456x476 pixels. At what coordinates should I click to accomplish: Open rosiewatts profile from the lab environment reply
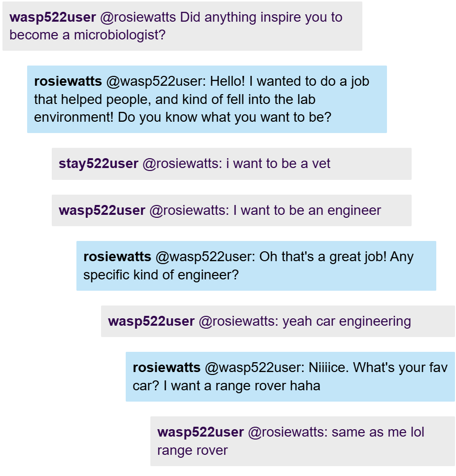coord(68,81)
